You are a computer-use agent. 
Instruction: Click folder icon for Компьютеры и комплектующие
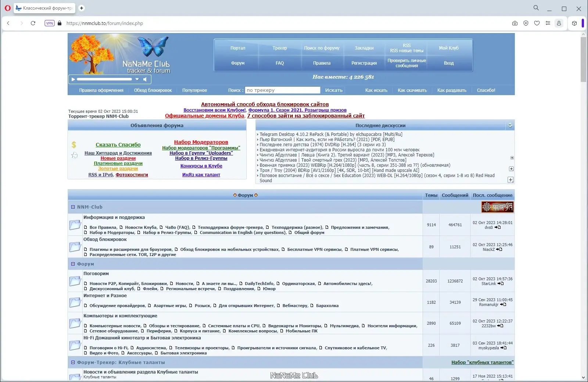click(75, 323)
